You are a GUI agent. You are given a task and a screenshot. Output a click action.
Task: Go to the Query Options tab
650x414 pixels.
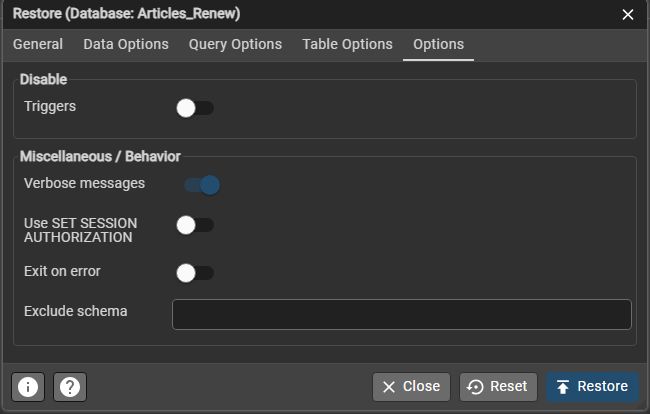(x=235, y=45)
